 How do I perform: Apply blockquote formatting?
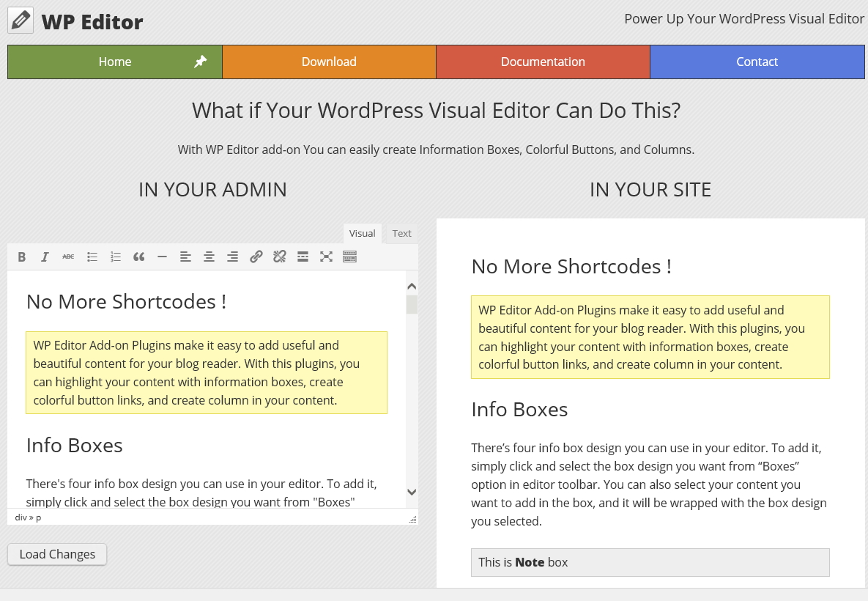pos(138,257)
